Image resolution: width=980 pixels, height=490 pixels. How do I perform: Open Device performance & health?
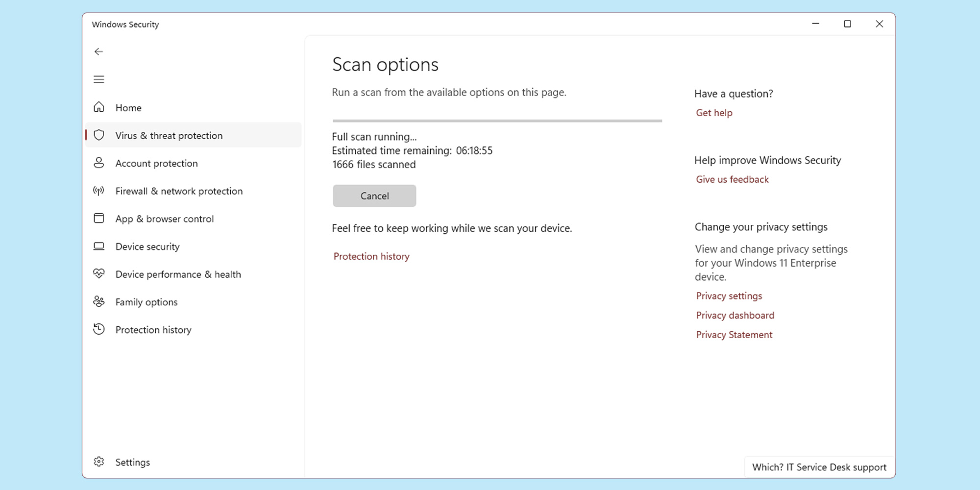[178, 274]
